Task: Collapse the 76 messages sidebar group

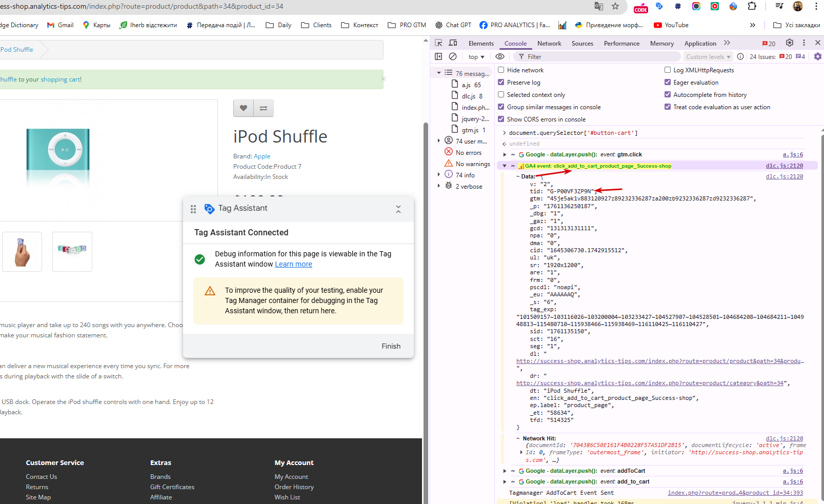Action: [x=439, y=73]
